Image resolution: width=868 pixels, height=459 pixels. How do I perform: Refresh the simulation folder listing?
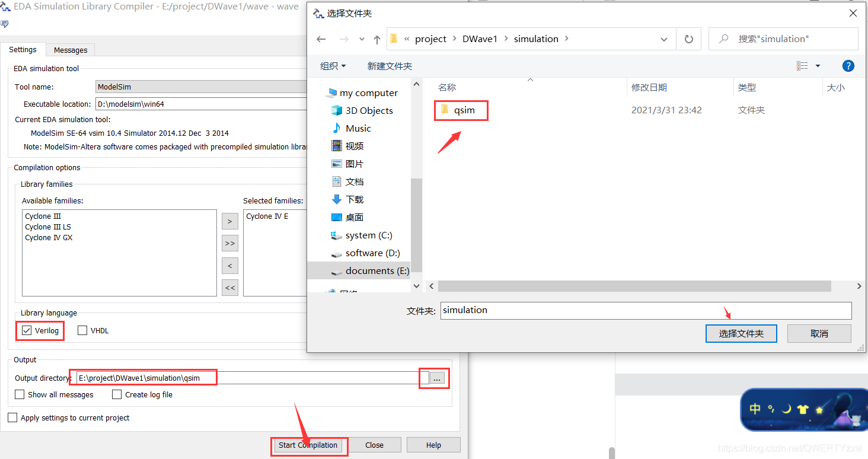(688, 39)
